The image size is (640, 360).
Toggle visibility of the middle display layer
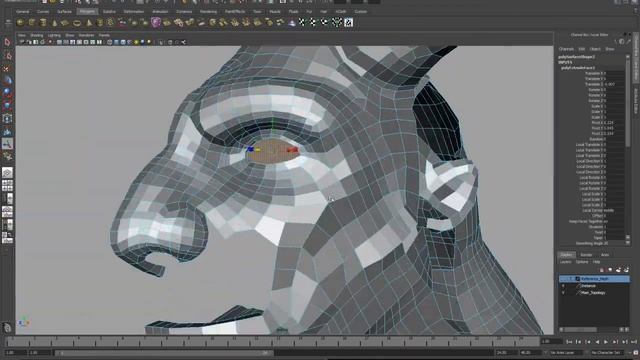tap(563, 286)
